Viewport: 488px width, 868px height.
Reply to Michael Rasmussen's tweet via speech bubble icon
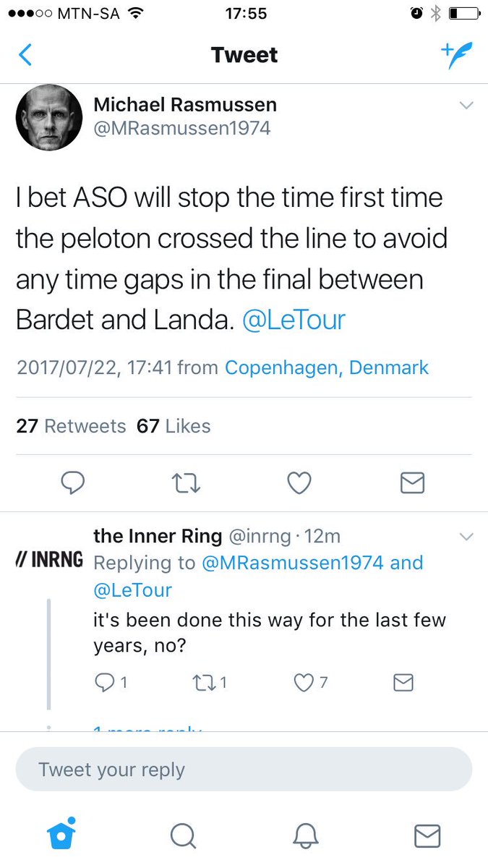coord(73,482)
